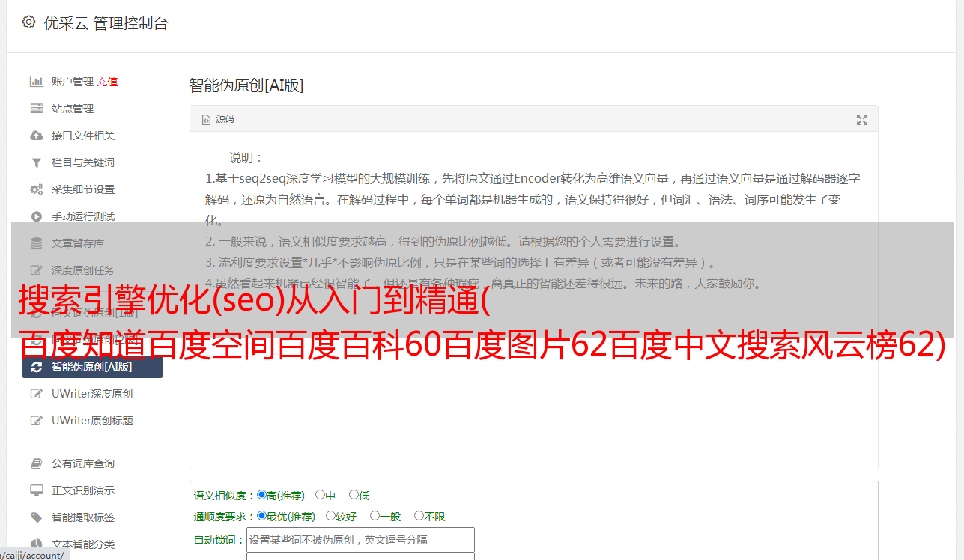Select 语义相似度 低 radio option
The width and height of the screenshot is (964, 560).
354,495
